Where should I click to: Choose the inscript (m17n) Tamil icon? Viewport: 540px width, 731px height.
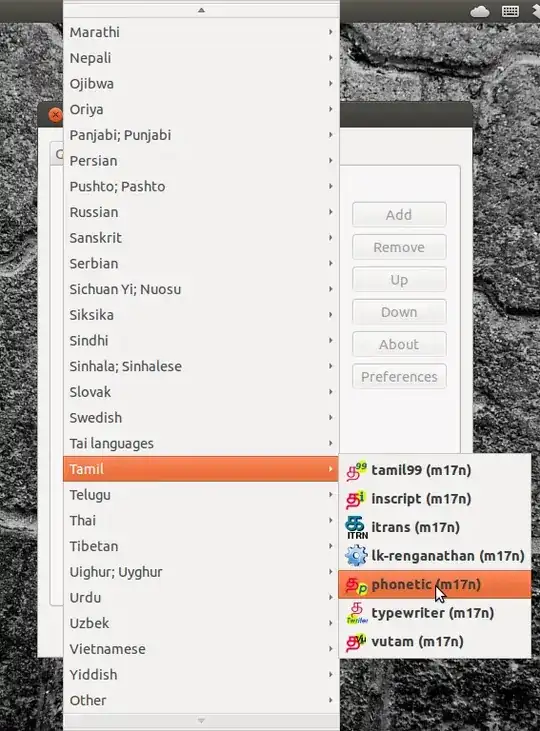[x=355, y=499]
